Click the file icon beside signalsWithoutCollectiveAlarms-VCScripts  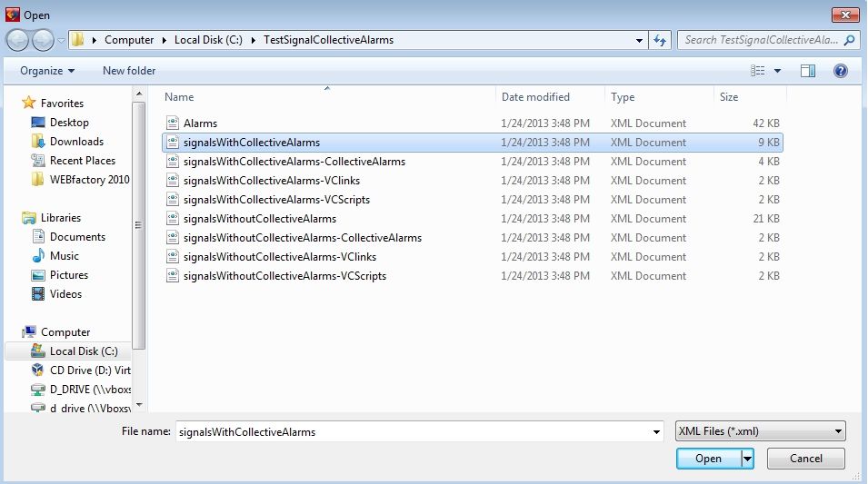coord(173,275)
